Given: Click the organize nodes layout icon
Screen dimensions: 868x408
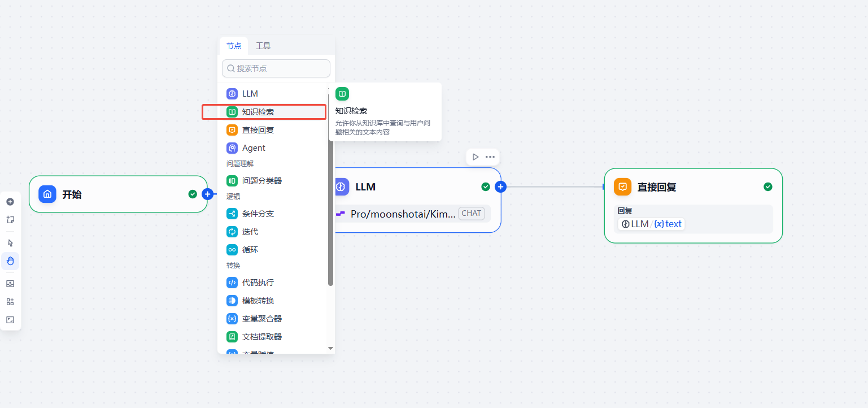Looking at the screenshot, I should click(10, 302).
